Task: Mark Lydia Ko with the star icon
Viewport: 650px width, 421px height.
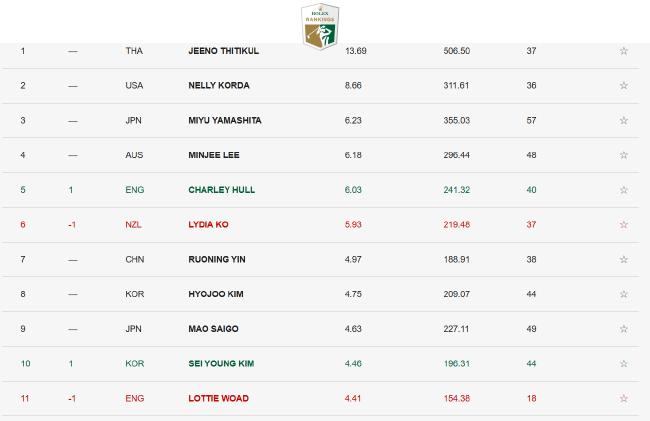Action: click(624, 224)
